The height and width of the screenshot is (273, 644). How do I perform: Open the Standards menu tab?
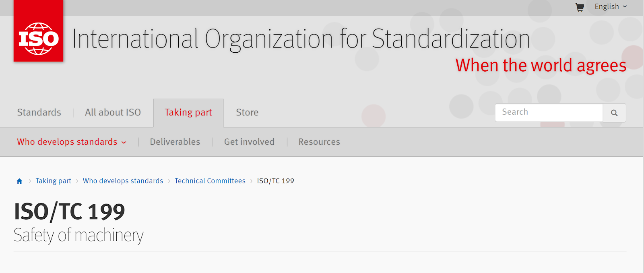[x=39, y=113]
